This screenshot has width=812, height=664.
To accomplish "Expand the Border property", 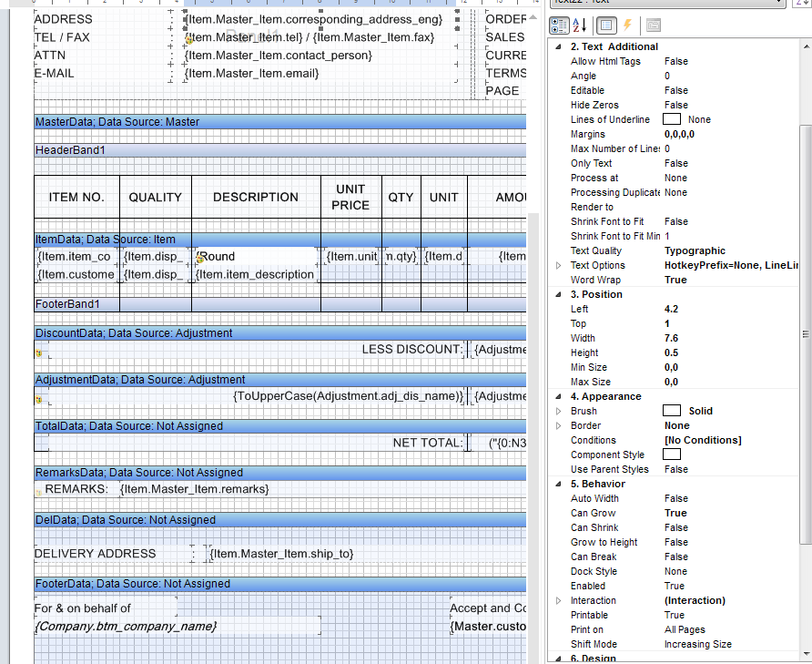I will (x=558, y=425).
